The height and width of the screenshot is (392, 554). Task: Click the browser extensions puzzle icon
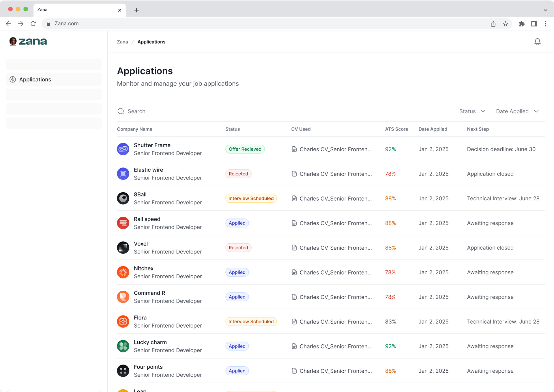point(521,24)
